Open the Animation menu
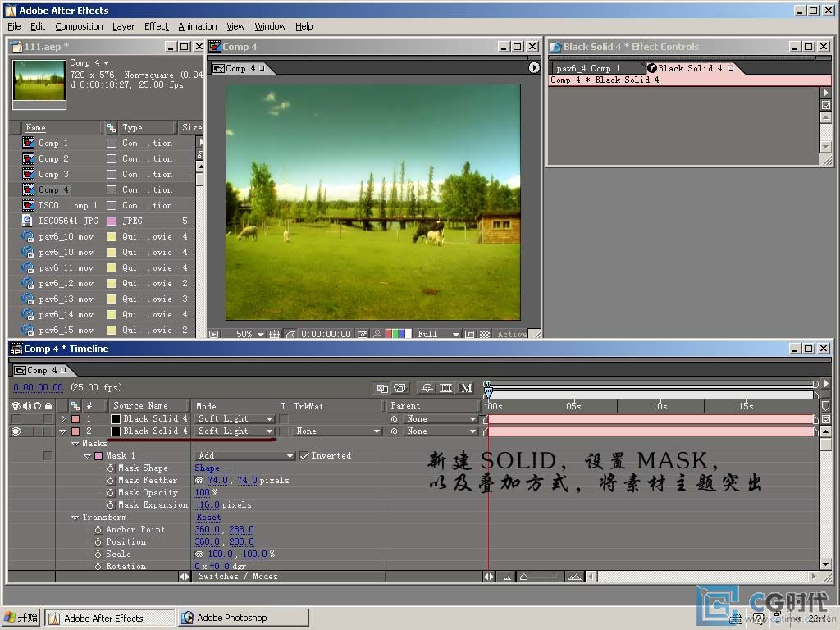The image size is (840, 630). pos(197,26)
